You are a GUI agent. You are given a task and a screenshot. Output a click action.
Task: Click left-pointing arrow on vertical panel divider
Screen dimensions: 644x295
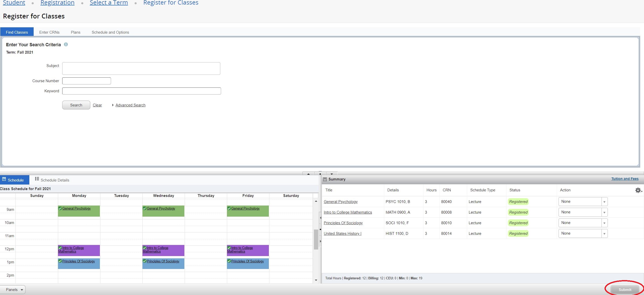pos(320,218)
